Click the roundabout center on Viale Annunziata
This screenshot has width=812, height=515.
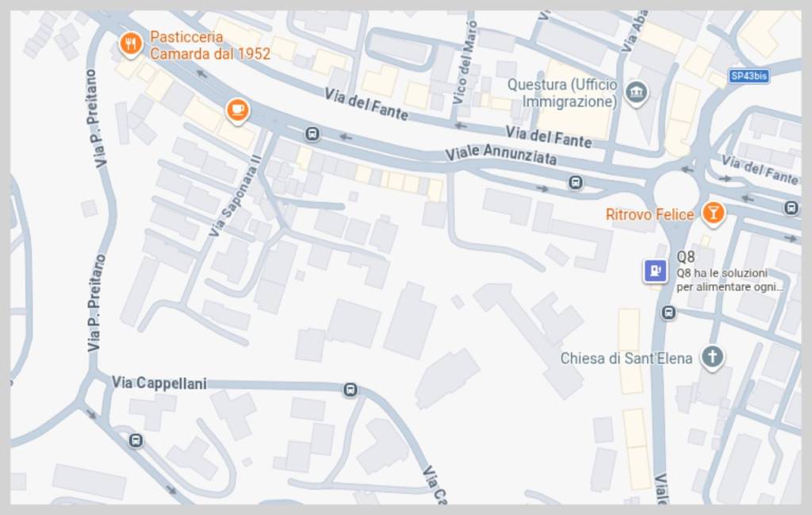pyautogui.click(x=676, y=191)
